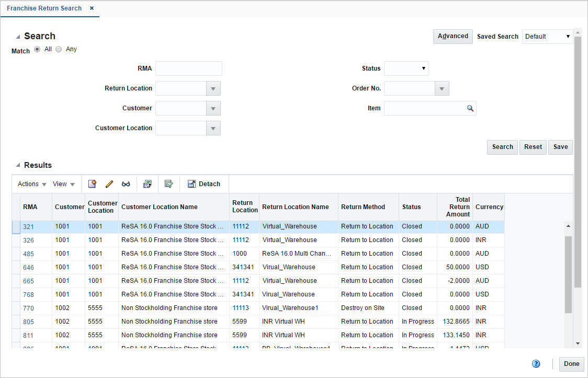Collapse the Search section header
Viewport: 588px width, 378px height.
coord(19,36)
